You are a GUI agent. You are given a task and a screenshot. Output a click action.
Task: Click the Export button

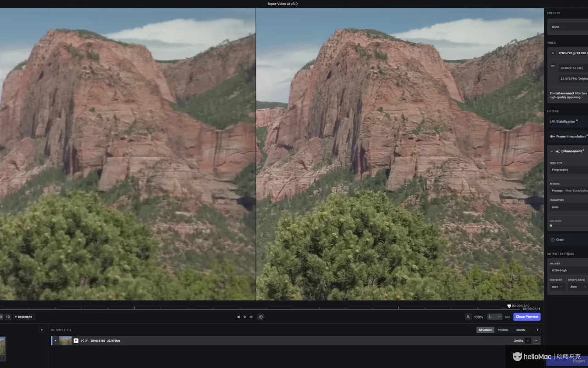(567, 361)
